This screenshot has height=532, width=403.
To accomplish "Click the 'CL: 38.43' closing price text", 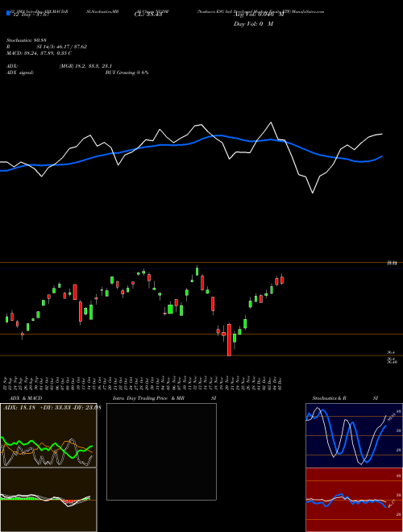I will coord(147,15).
